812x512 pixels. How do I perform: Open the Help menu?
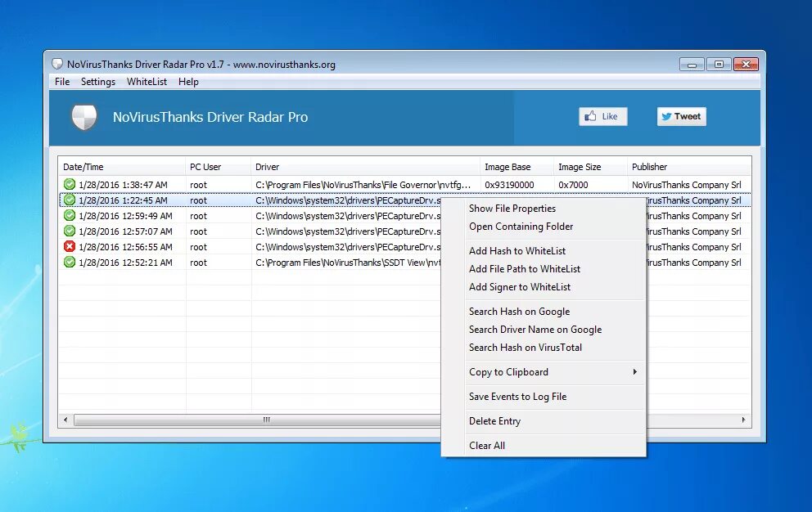tap(188, 82)
